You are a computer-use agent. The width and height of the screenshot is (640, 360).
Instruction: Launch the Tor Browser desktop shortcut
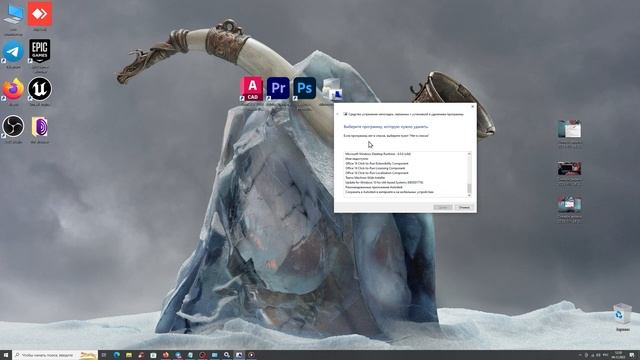40,127
